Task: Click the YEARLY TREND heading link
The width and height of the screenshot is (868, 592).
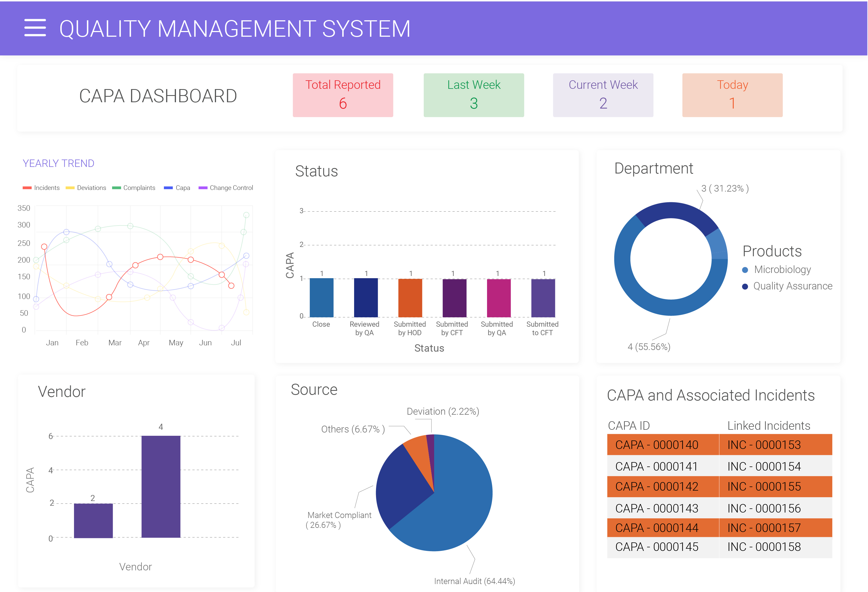Action: 58,163
